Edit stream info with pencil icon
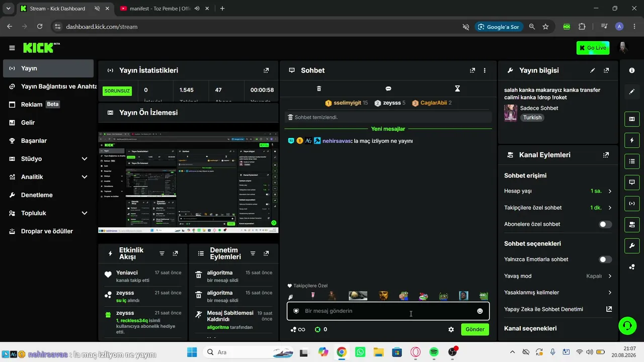Viewport: 644px width, 362px height. 593,70
